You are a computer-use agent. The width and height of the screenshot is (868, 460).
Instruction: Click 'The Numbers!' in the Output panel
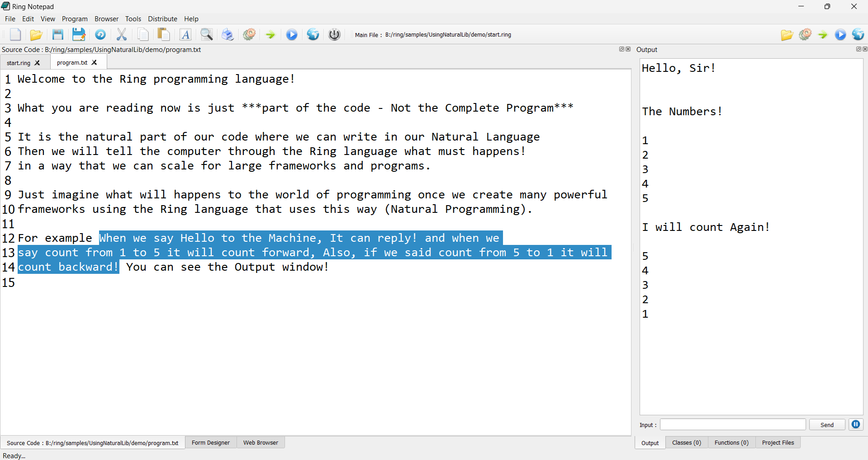click(x=682, y=112)
